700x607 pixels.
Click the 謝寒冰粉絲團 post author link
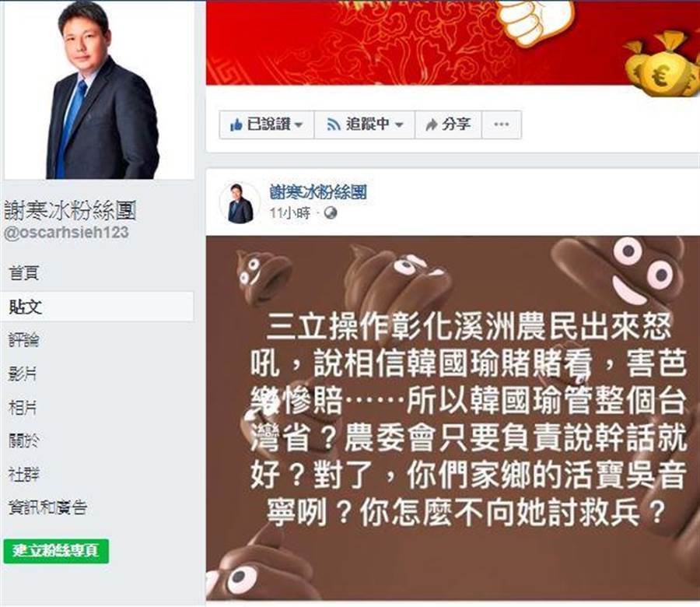coord(318,192)
